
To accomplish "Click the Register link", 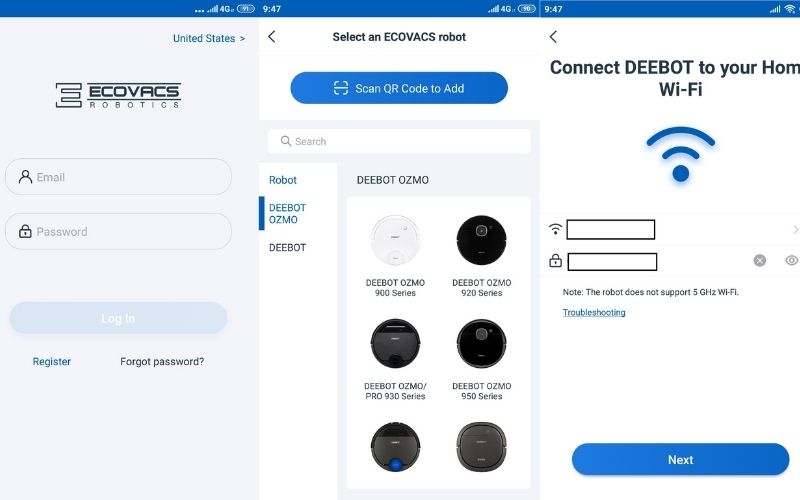I will 52,361.
